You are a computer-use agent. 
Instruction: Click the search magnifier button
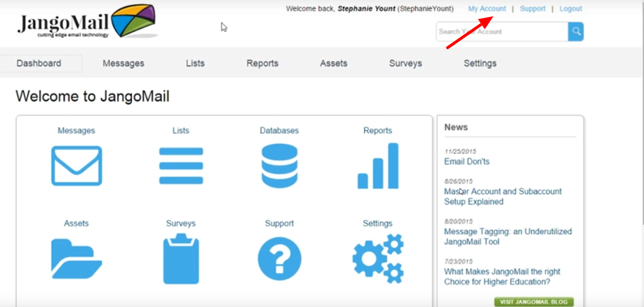tap(576, 31)
